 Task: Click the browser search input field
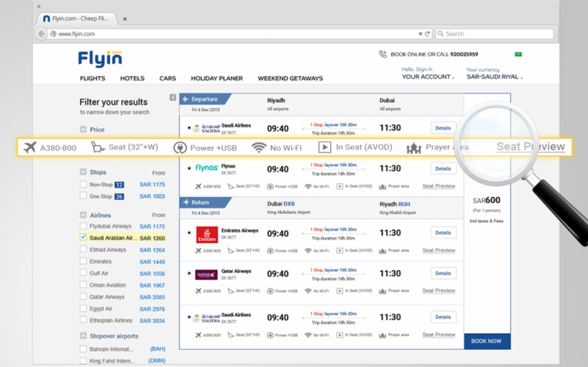pos(495,33)
